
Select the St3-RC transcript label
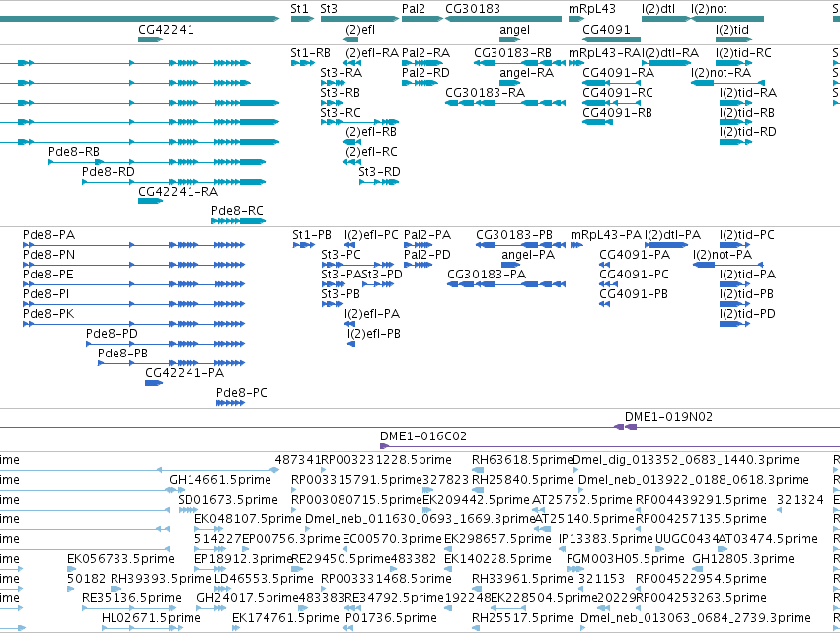pos(341,113)
